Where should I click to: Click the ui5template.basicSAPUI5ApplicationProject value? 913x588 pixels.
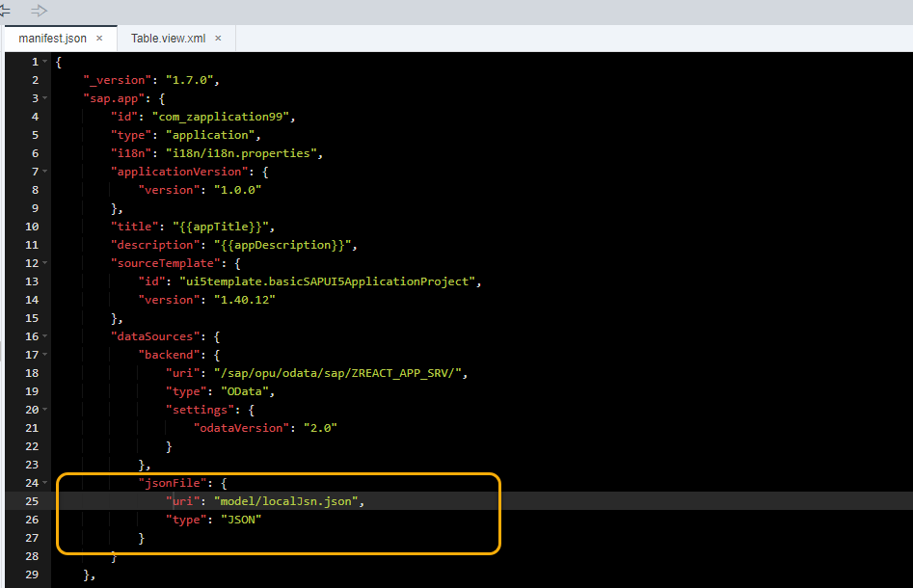point(327,281)
